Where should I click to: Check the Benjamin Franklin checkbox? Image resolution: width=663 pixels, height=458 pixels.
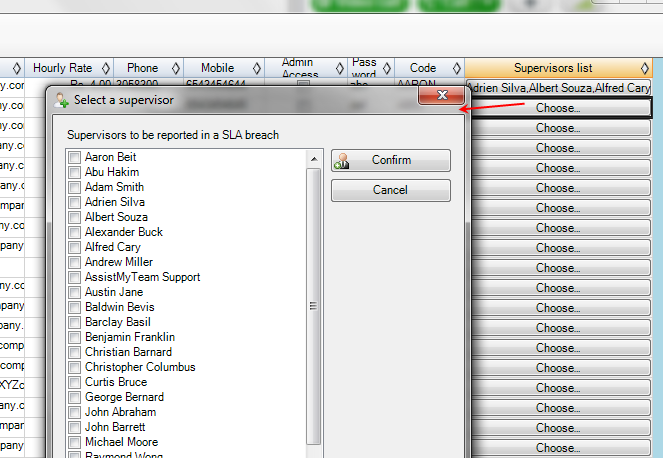pyautogui.click(x=74, y=337)
